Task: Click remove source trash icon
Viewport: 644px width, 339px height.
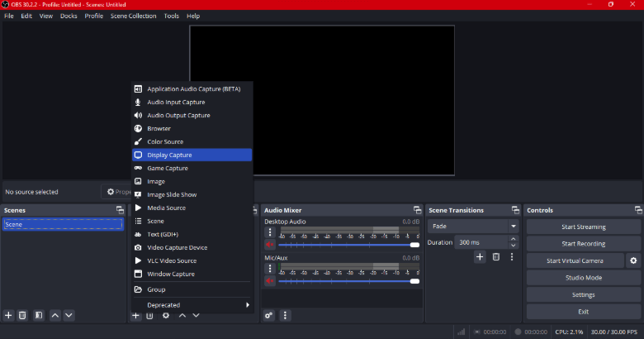Action: point(150,316)
